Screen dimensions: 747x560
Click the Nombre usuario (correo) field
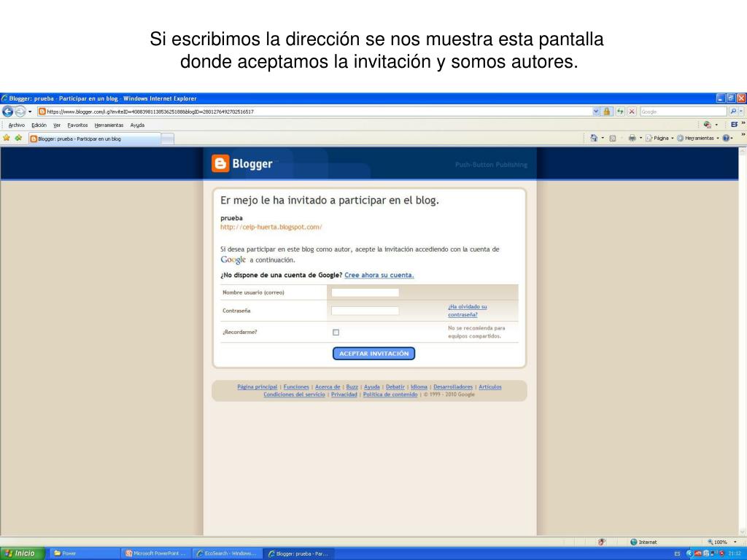[365, 292]
